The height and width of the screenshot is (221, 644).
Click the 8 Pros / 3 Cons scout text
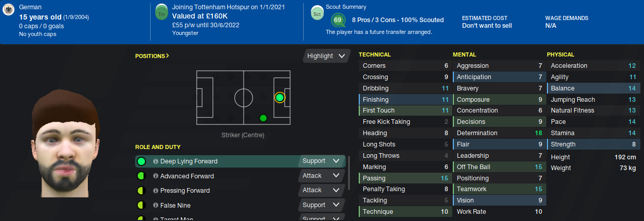[x=397, y=20]
